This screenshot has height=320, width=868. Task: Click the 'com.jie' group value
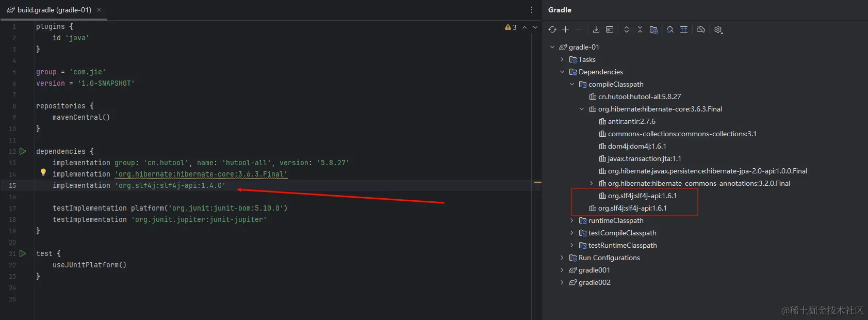click(x=88, y=72)
